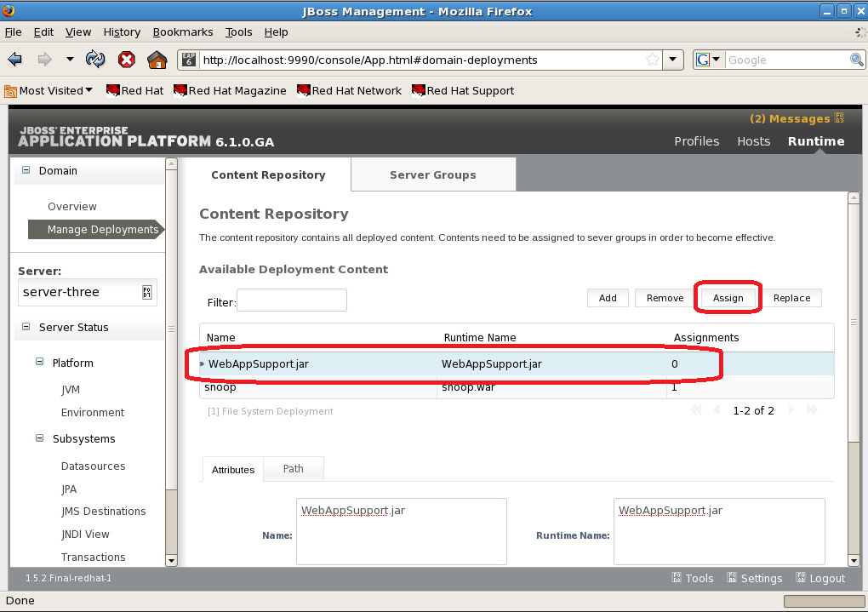
Task: Click the deployment Filter text box
Action: (292, 300)
